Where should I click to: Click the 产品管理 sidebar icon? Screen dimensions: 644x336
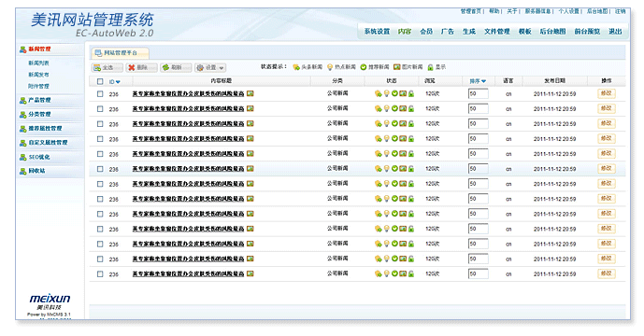(23, 100)
